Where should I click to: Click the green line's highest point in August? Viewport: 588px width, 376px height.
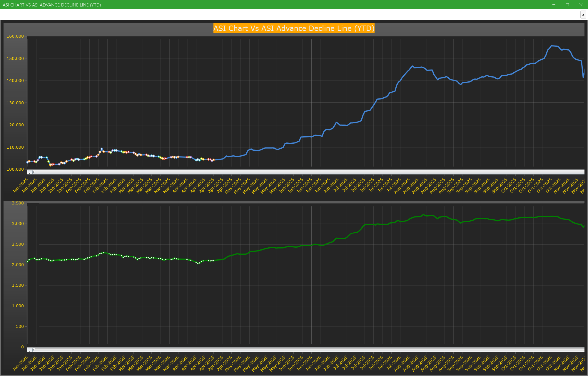coord(423,215)
